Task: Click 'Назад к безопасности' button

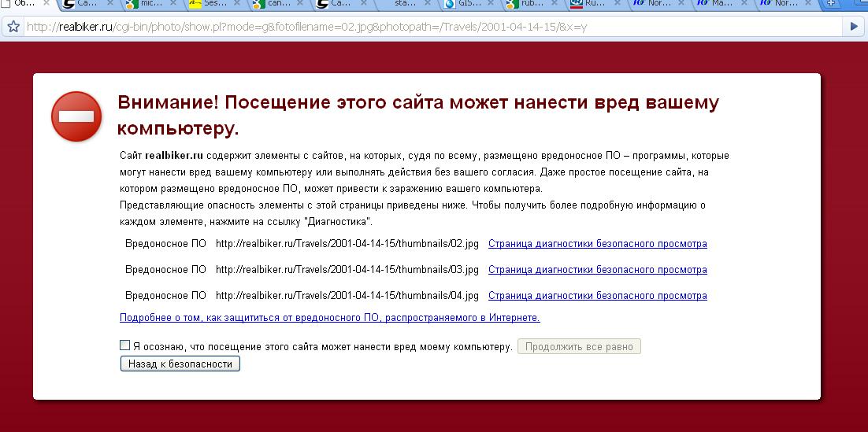Action: tap(180, 364)
